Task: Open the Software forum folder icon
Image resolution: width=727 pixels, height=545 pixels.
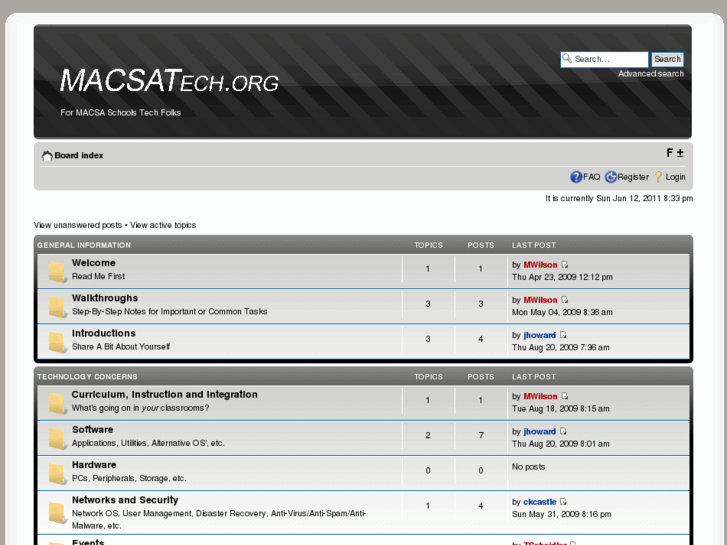Action: click(57, 438)
